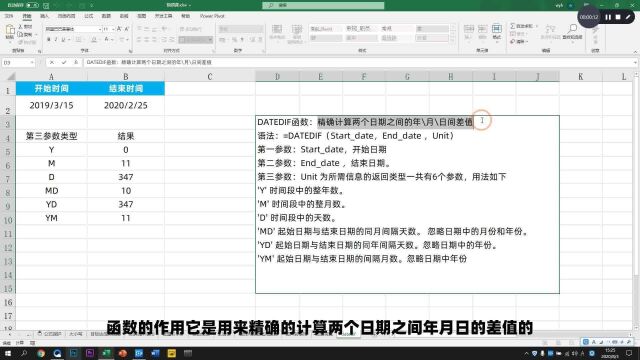Increase font size with the larger A icon
This screenshot has width=640, height=360.
pos(119,29)
